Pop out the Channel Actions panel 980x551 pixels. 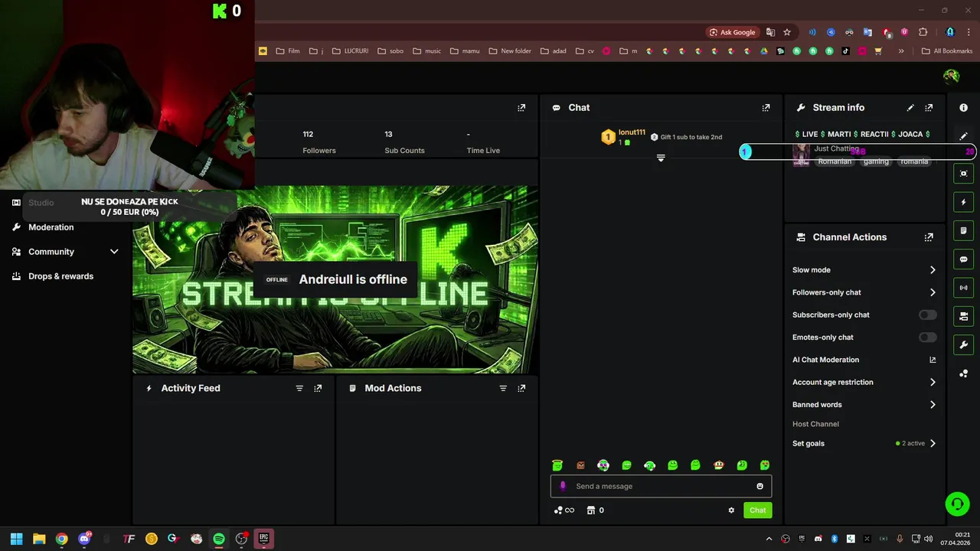pos(929,237)
